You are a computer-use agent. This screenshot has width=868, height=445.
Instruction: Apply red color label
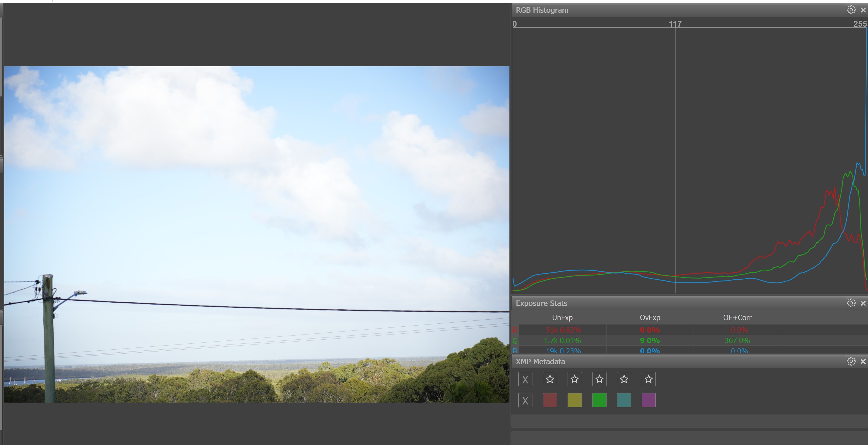549,400
